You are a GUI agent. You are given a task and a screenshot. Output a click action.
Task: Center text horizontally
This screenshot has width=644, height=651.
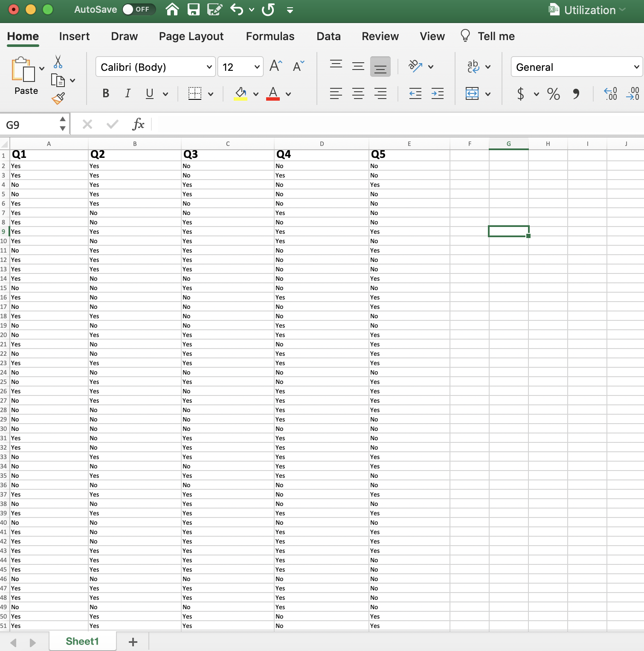pos(358,93)
